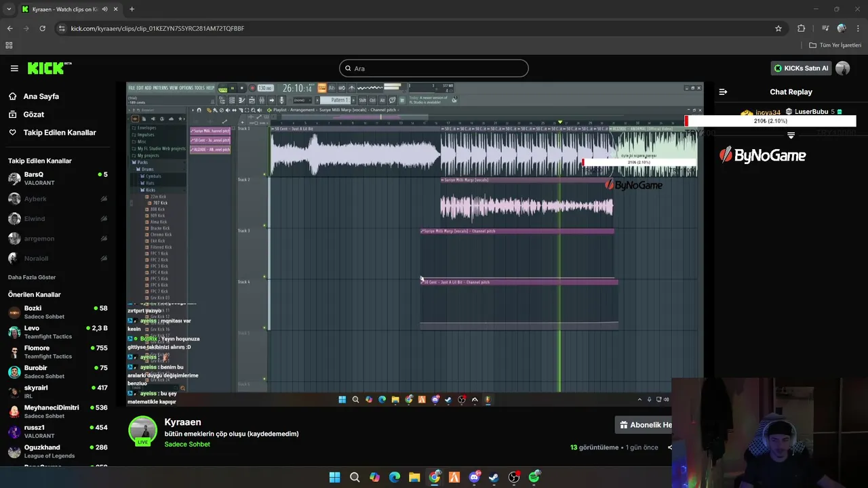Open Discord from Windows taskbar
Image resolution: width=868 pixels, height=488 pixels.
474,477
